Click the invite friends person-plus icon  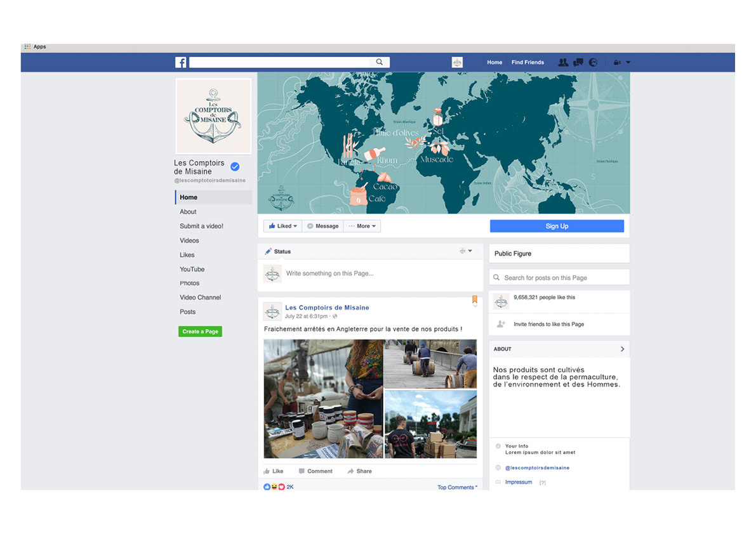(x=501, y=324)
